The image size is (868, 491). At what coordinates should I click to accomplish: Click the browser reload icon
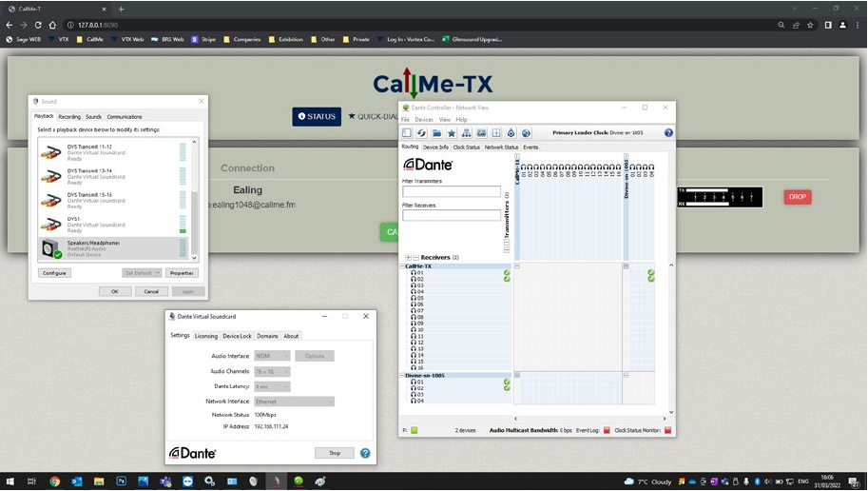point(38,25)
